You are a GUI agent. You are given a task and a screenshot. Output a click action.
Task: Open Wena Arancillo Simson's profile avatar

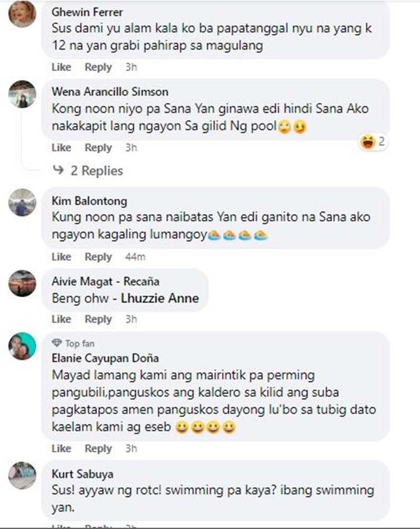22,94
